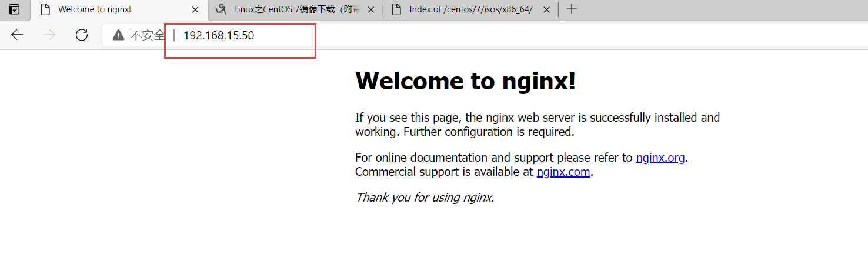Click the Welcome to nginx! heading

(466, 81)
